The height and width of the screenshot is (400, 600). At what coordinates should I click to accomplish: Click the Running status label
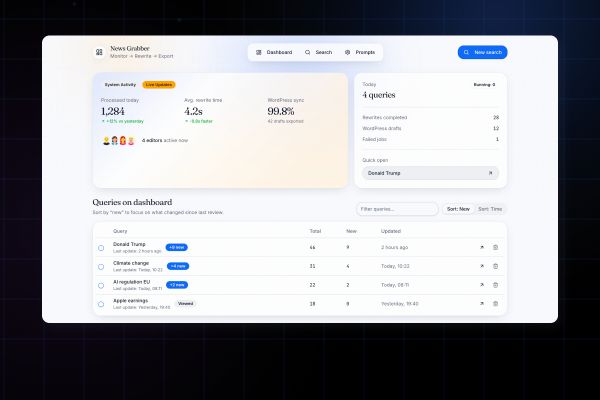coord(484,85)
